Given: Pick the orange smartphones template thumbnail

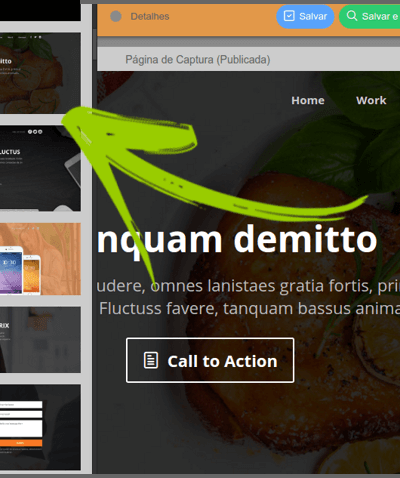Looking at the screenshot, I should point(40,259).
